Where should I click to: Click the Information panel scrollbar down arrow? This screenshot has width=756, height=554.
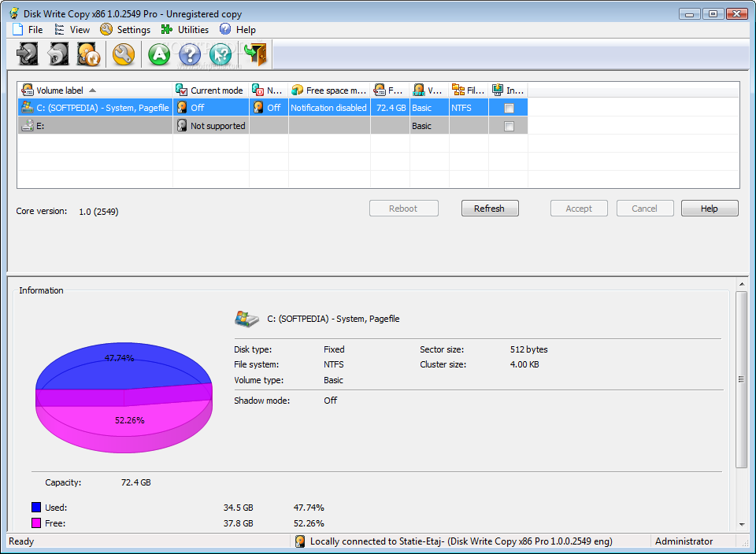coord(742,525)
